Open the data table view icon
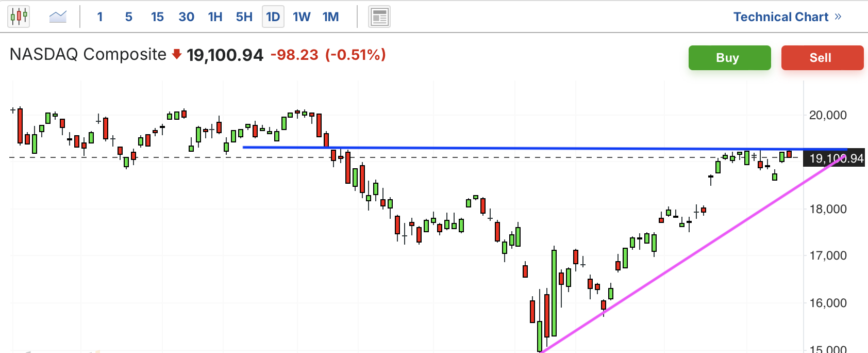The image size is (868, 353). (x=379, y=17)
